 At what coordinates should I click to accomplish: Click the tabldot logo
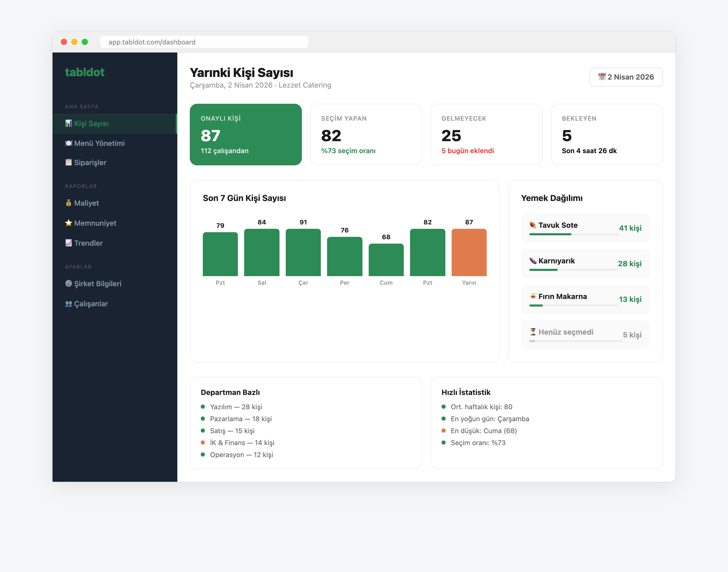[85, 72]
